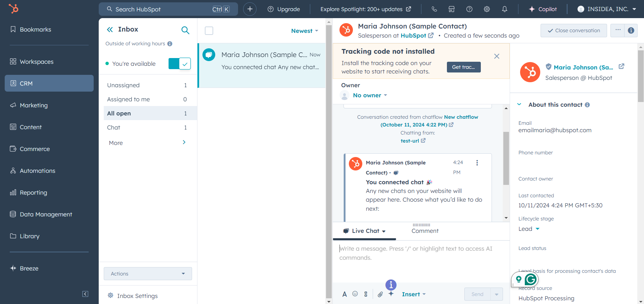
Task: Search the Inbox with magnifier icon
Action: click(x=185, y=30)
